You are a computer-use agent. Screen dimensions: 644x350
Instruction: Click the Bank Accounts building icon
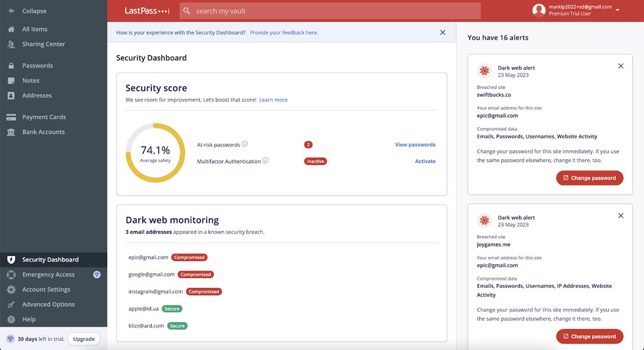tap(11, 132)
